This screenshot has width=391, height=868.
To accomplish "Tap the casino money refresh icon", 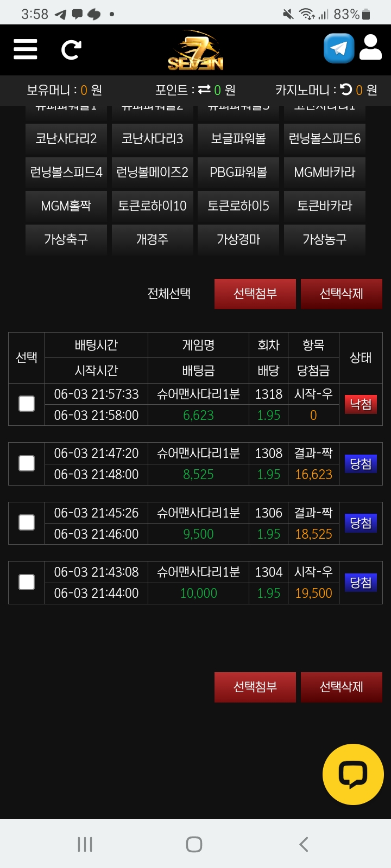I will tap(346, 90).
